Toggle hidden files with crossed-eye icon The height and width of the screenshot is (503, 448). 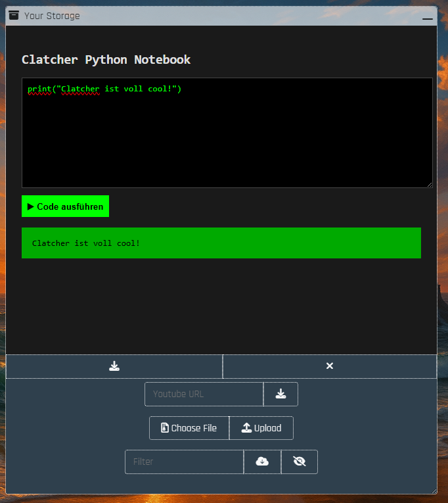[300, 462]
